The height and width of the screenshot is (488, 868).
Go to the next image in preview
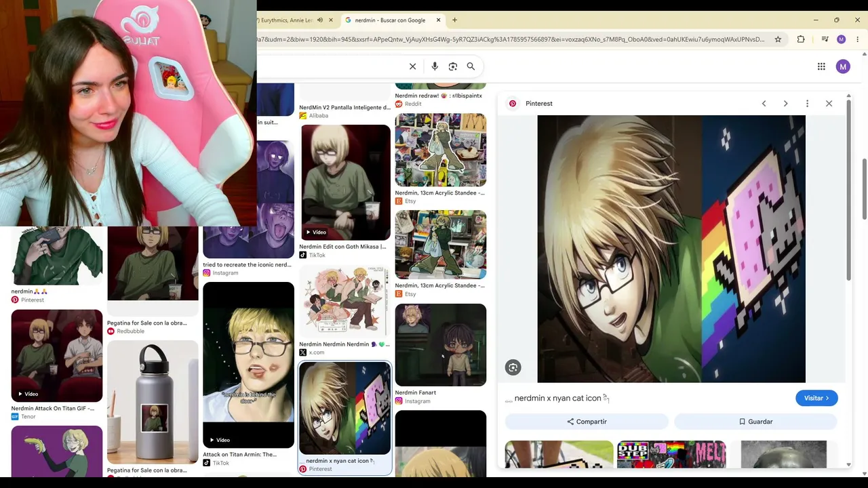pyautogui.click(x=785, y=104)
